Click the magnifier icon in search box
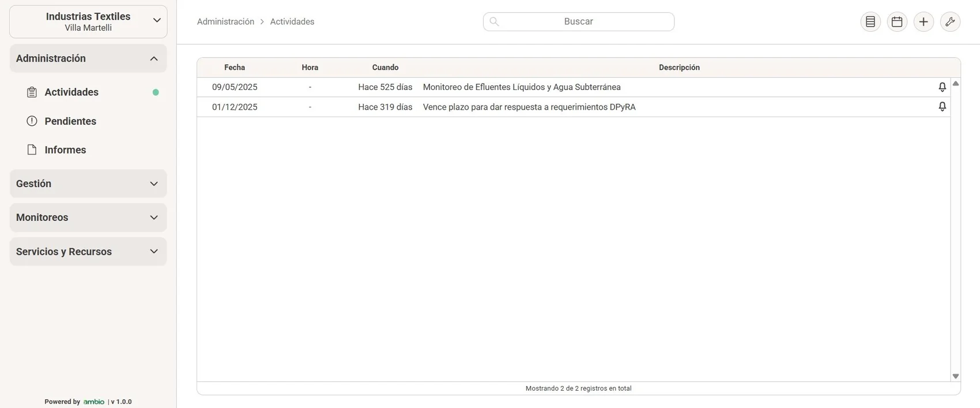 tap(494, 21)
